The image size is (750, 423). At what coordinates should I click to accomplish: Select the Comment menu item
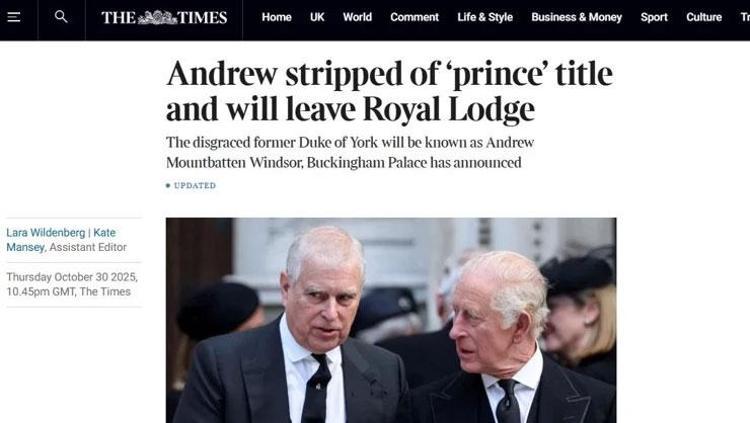pos(414,17)
